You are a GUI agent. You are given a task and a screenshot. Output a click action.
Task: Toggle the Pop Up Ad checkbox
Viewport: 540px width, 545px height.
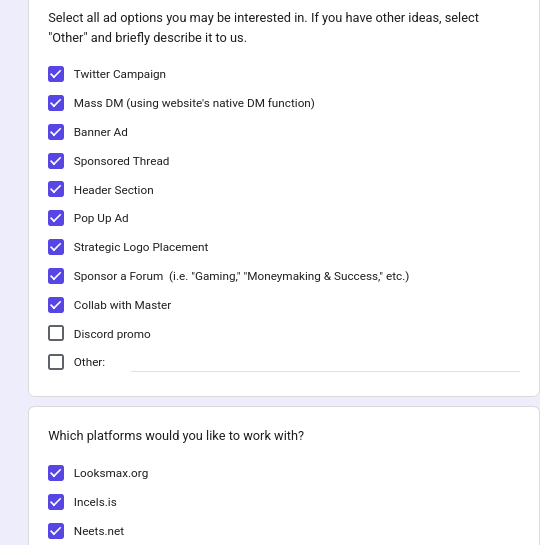[x=56, y=218]
